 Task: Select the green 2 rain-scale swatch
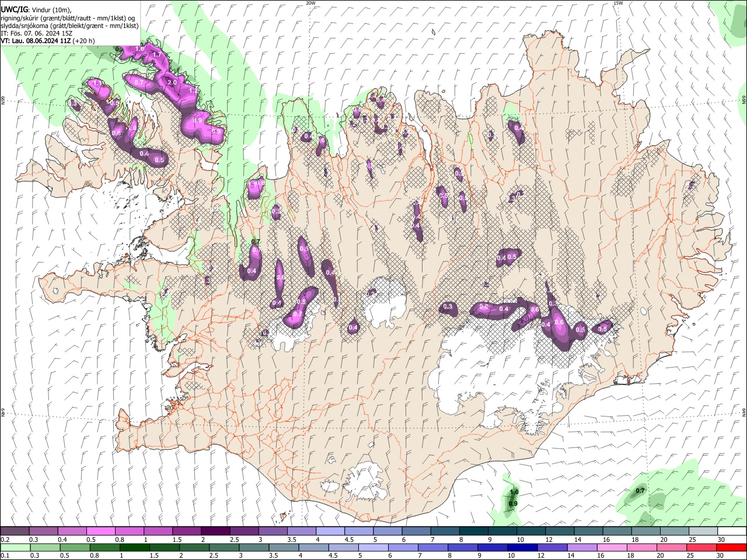click(x=194, y=547)
